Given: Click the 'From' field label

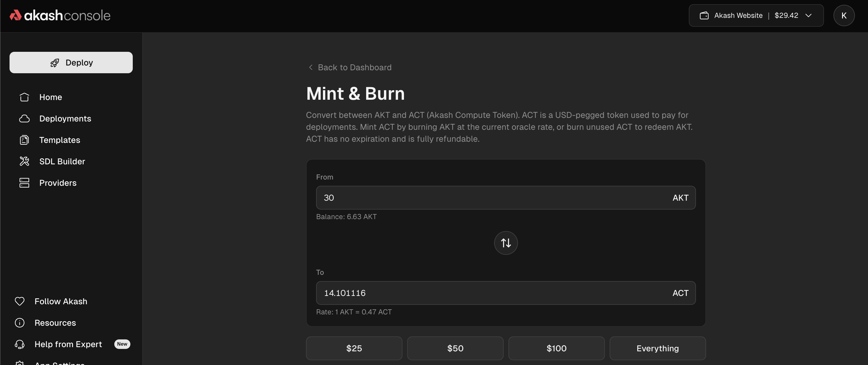Looking at the screenshot, I should (324, 177).
